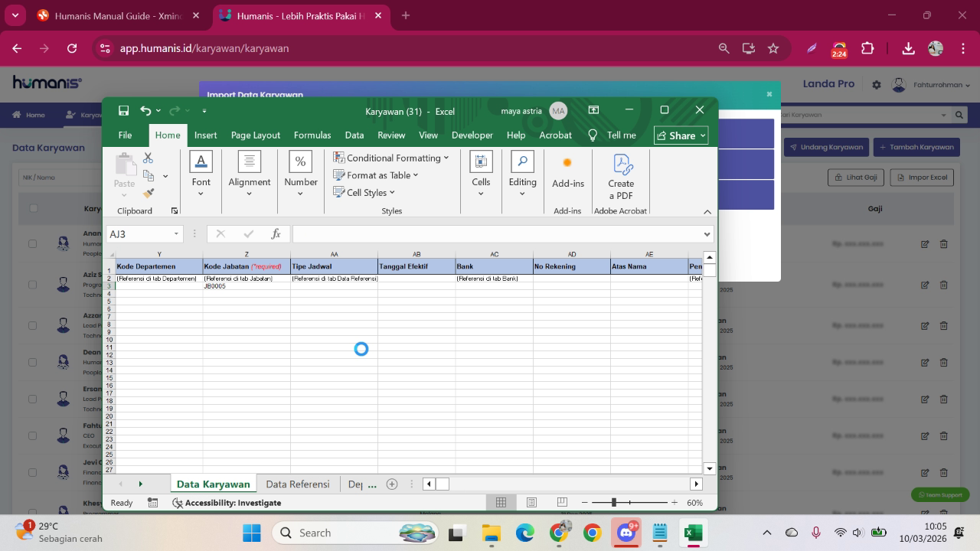The image size is (980, 551).
Task: Tick the checkbox on the Dean row
Action: (32, 362)
